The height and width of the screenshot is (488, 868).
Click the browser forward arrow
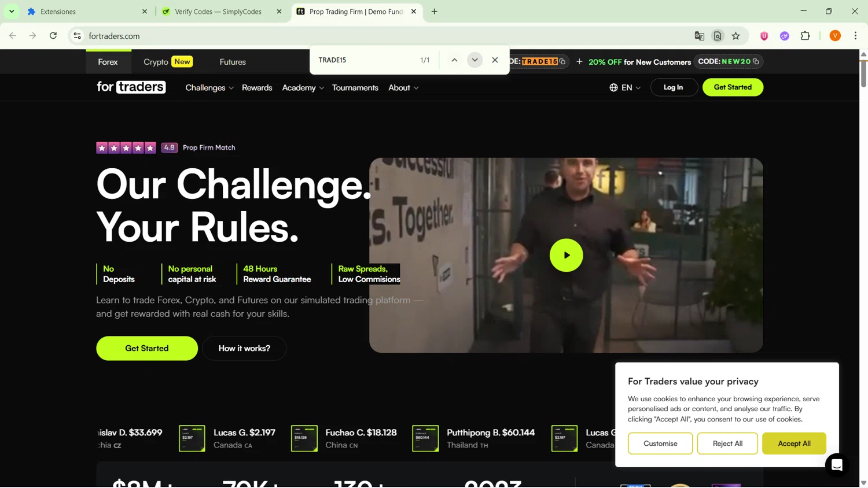[x=33, y=36]
